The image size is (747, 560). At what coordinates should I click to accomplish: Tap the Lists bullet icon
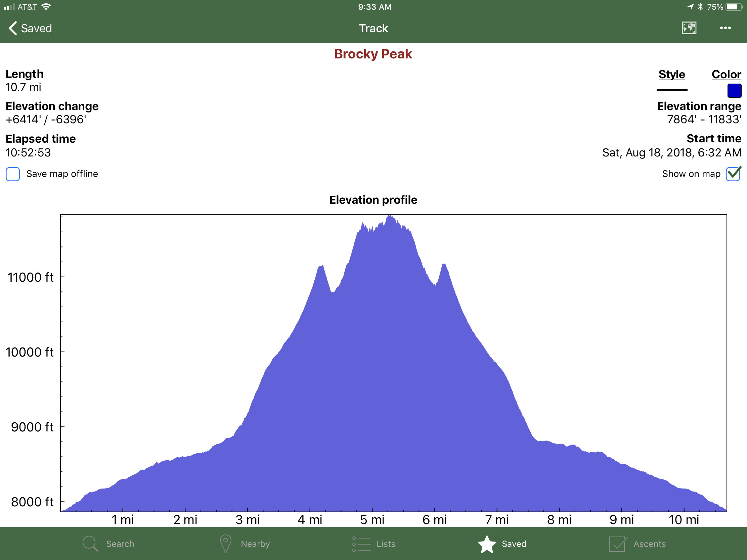pos(361,544)
